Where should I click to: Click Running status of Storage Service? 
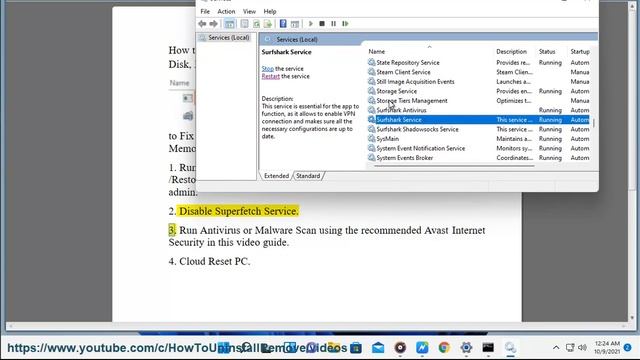pos(550,91)
